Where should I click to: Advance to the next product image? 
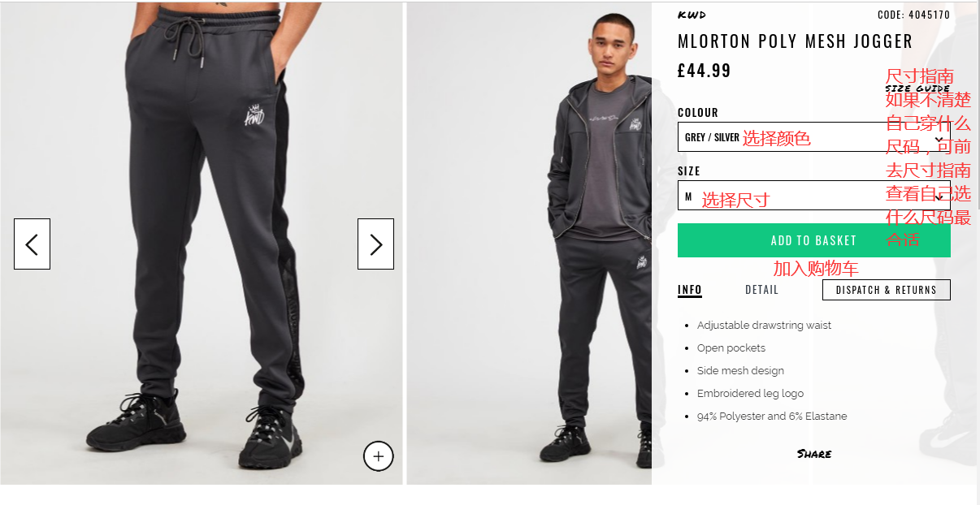375,244
